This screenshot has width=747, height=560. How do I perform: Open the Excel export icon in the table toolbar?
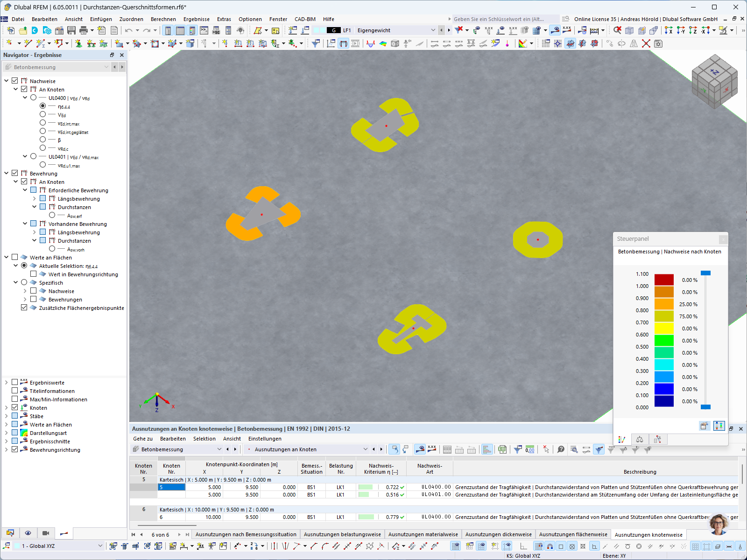pyautogui.click(x=502, y=449)
